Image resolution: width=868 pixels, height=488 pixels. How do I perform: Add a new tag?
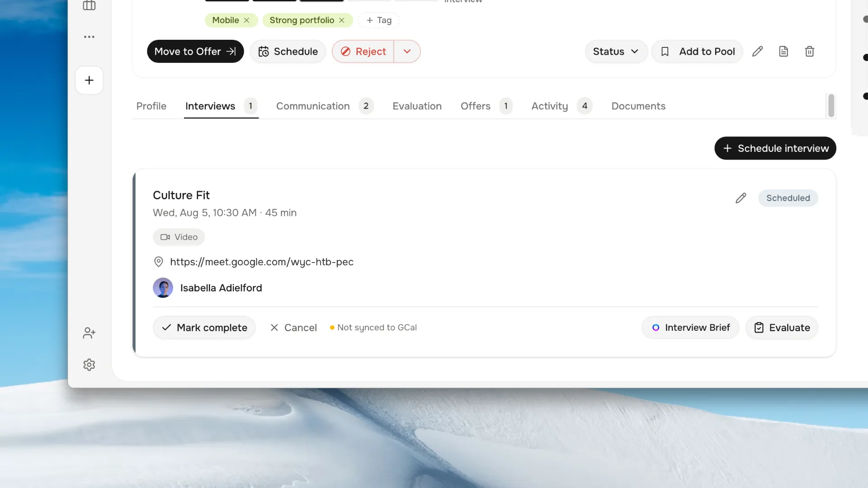379,20
